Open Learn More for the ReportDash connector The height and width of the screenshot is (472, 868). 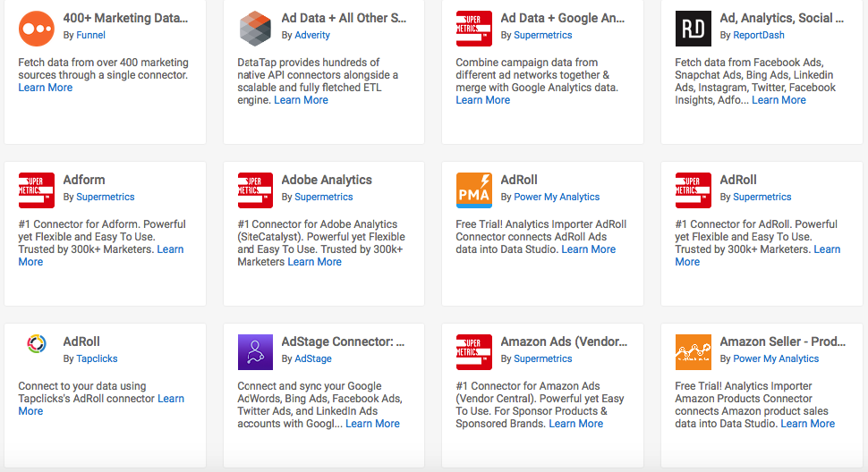(779, 100)
